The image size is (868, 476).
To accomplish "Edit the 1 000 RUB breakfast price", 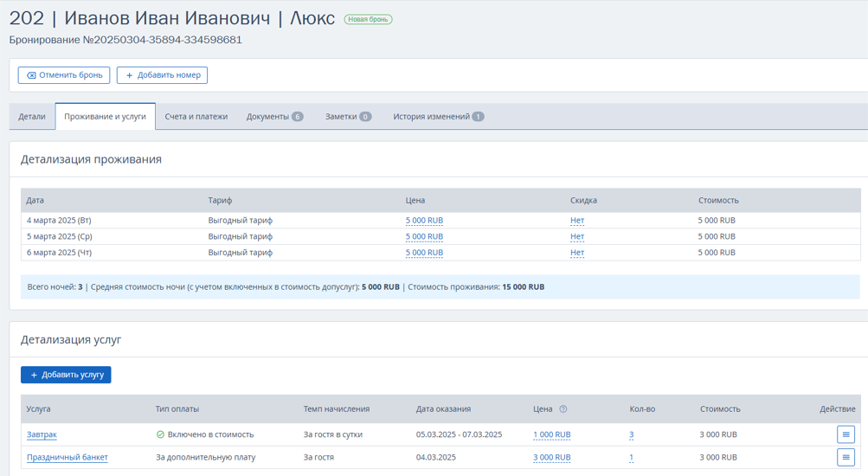I will [x=552, y=434].
